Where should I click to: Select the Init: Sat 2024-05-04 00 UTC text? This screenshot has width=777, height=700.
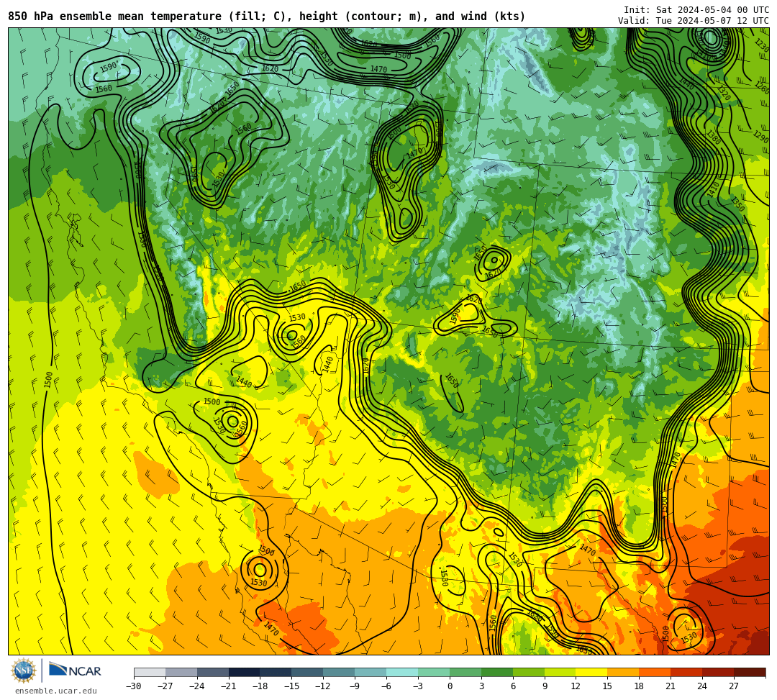pyautogui.click(x=696, y=10)
